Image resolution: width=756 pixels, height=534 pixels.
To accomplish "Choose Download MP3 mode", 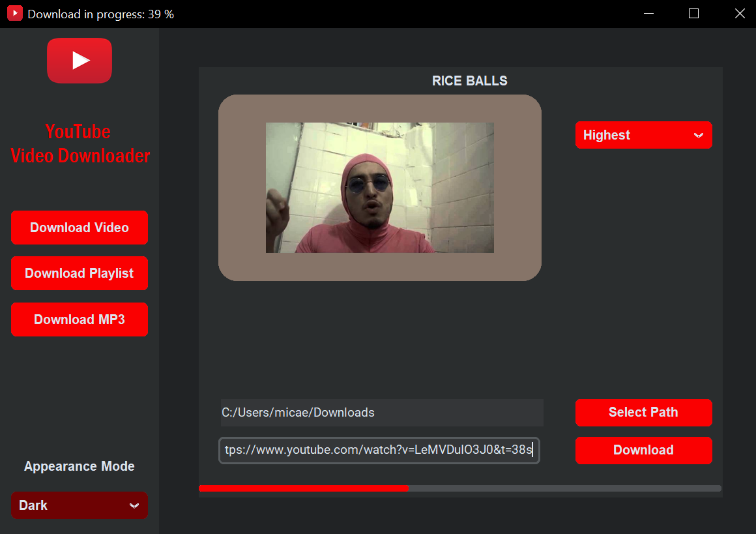I will point(79,319).
